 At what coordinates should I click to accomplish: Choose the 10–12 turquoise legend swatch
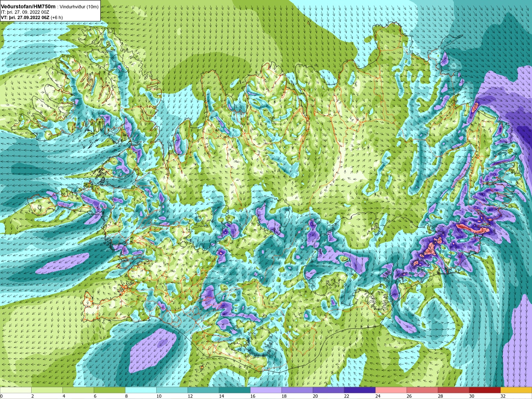tap(172, 390)
